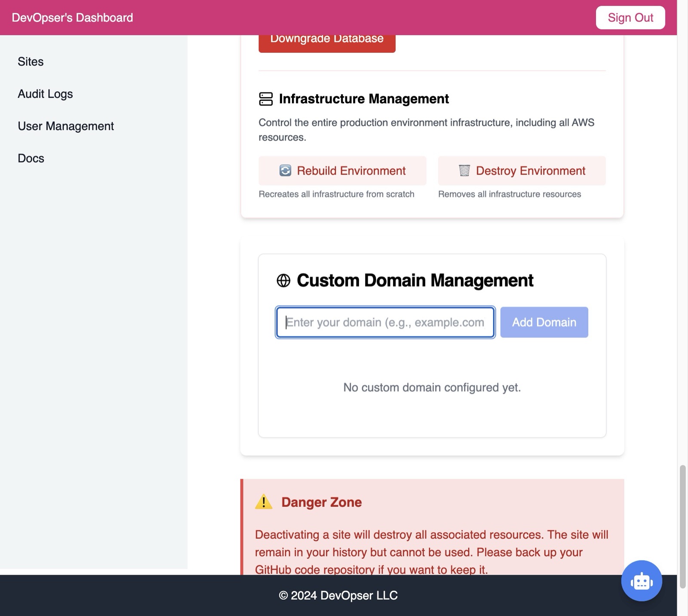The height and width of the screenshot is (616, 688).
Task: Click the 'Deactivating a site will destroy' warning text
Action: [431, 552]
